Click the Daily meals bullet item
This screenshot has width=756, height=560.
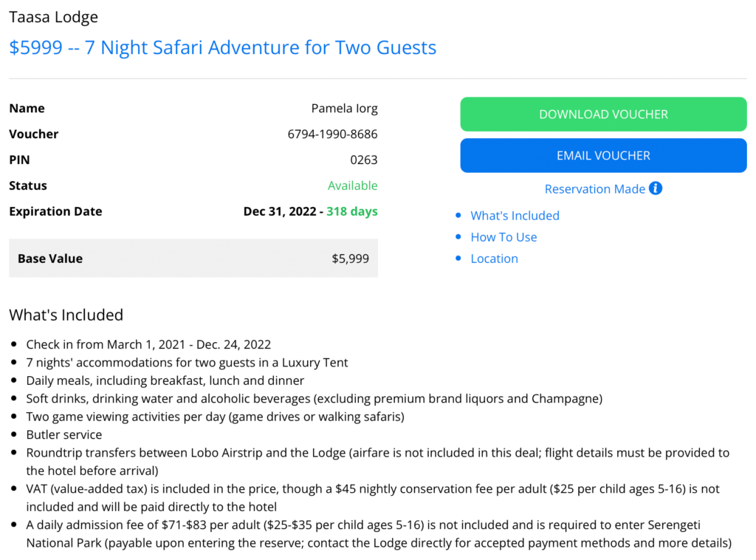tap(165, 380)
